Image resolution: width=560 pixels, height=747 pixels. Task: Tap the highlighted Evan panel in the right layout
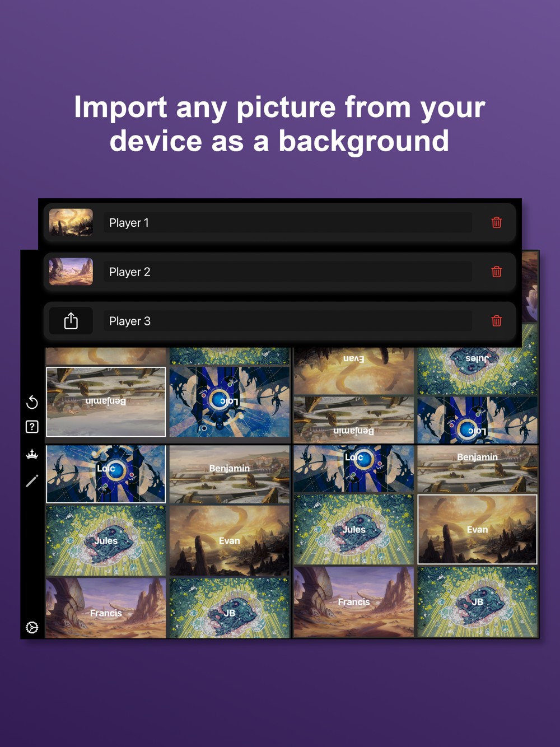click(x=477, y=529)
